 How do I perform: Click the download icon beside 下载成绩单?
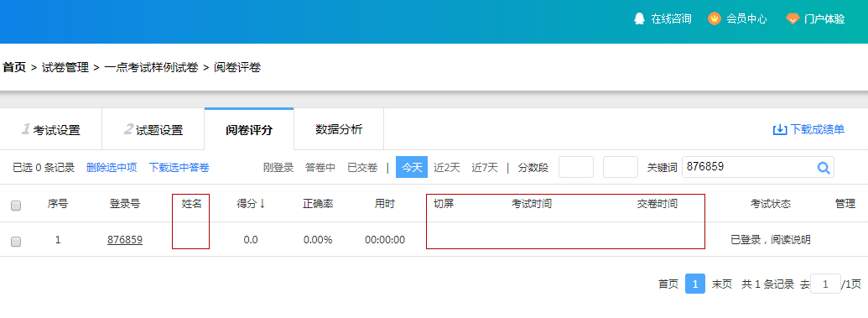coord(779,130)
